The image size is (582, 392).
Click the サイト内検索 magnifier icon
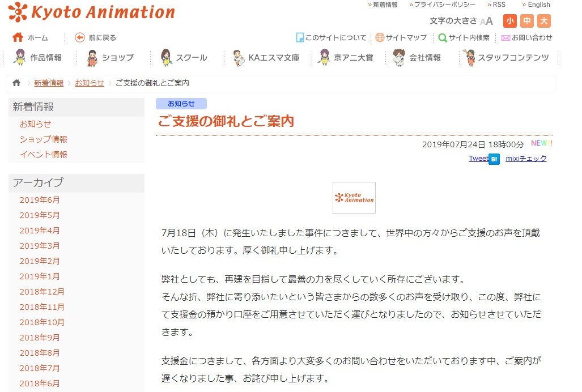tap(443, 38)
